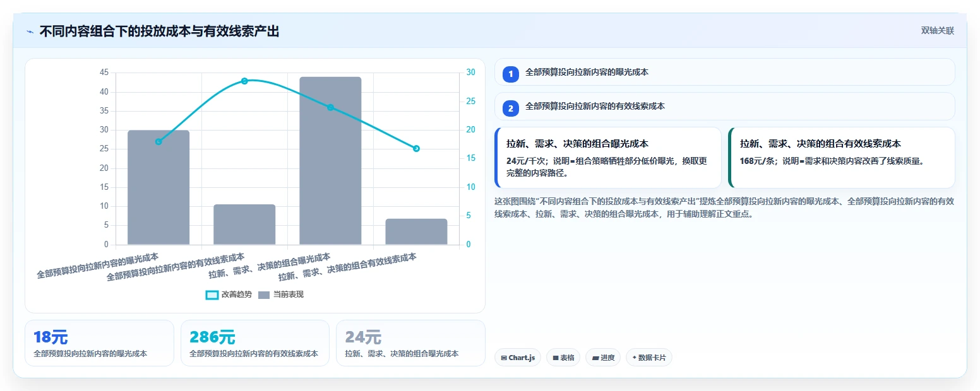Image resolution: width=980 pixels, height=391 pixels.
Task: Click the numbered badge 1 icon
Action: [510, 74]
